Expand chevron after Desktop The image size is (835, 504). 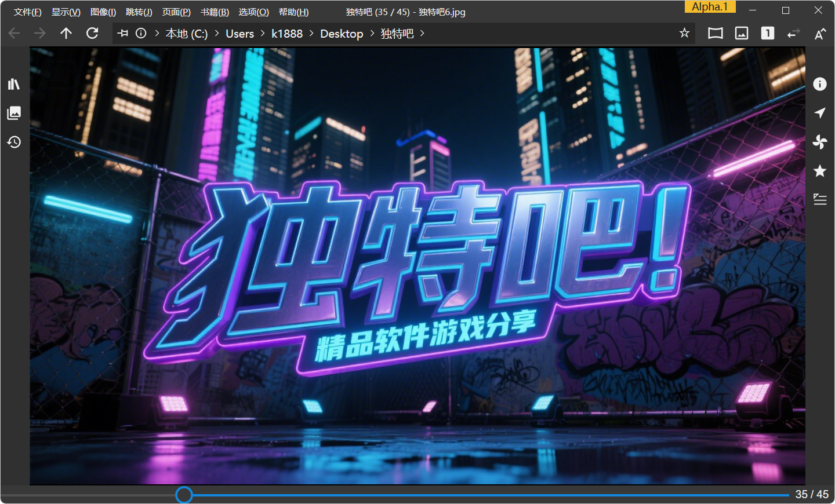click(372, 34)
